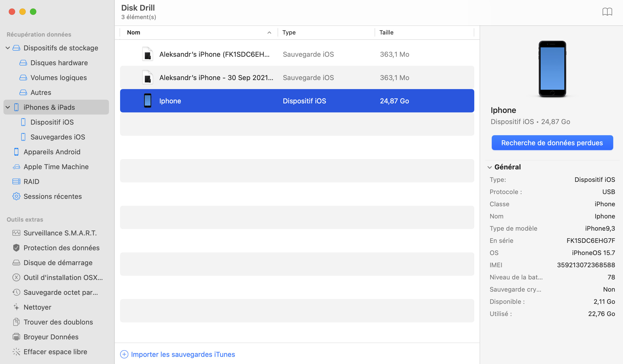Click the Dispositif iOS phone icon in sidebar
The width and height of the screenshot is (623, 364).
(23, 122)
